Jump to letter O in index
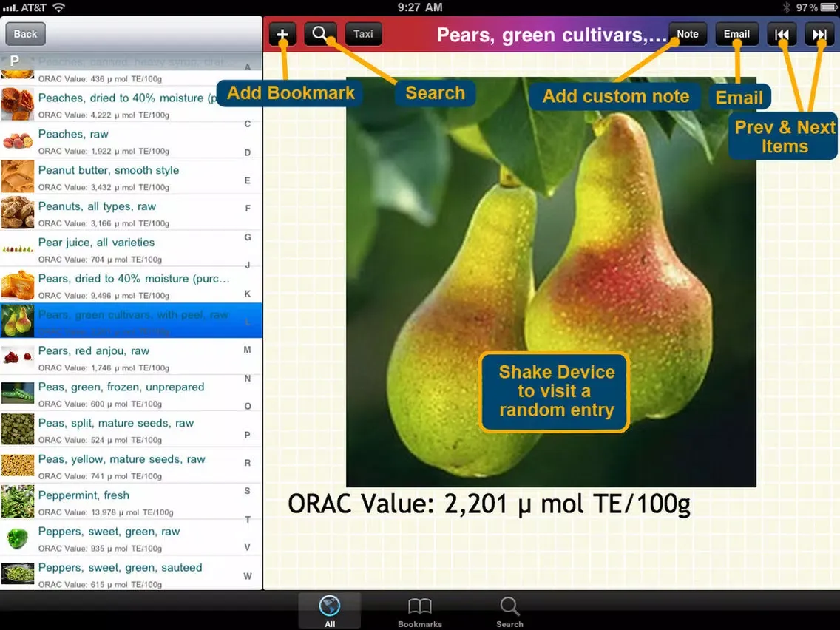840x630 pixels. click(248, 406)
